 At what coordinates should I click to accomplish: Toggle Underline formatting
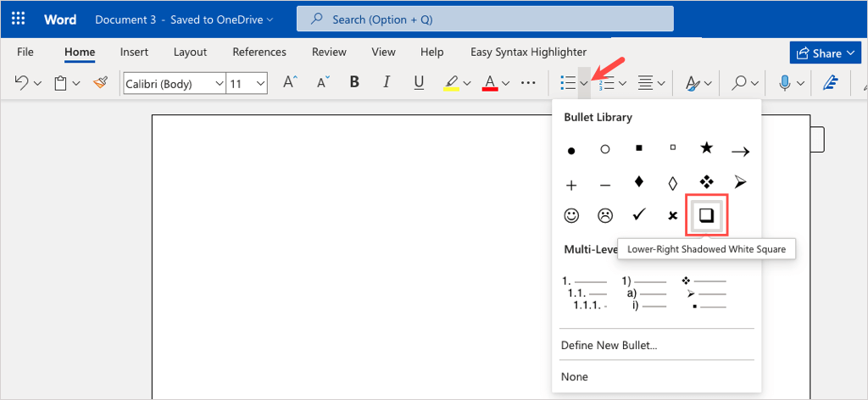click(x=418, y=83)
